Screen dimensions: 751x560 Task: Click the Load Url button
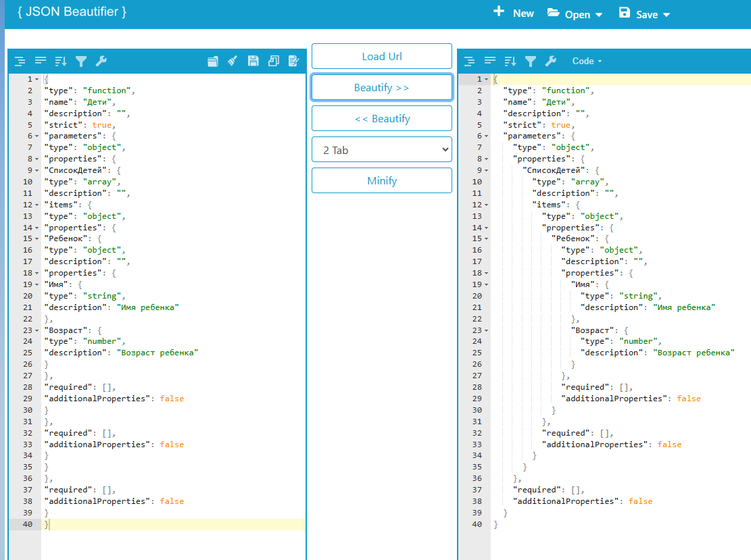(x=382, y=57)
